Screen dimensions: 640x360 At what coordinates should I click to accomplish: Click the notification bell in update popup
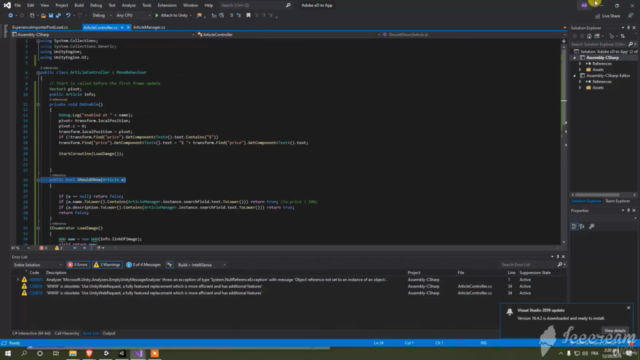(509, 312)
